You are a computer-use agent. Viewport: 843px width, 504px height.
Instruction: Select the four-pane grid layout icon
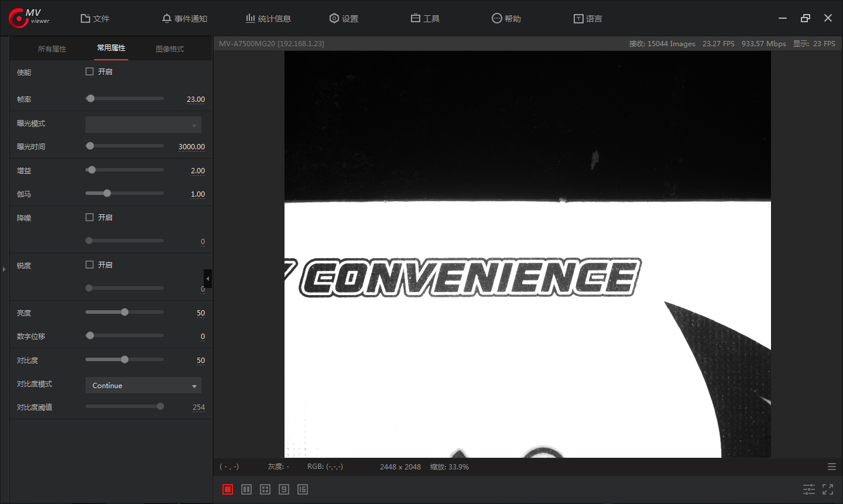pyautogui.click(x=265, y=489)
